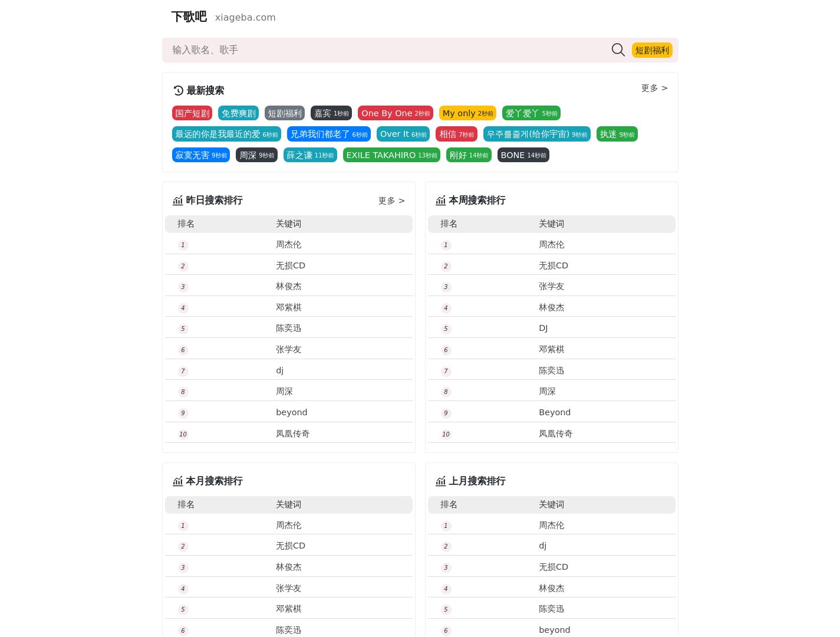Open 林俊杰 in 昨日搜索排行

[x=288, y=286]
